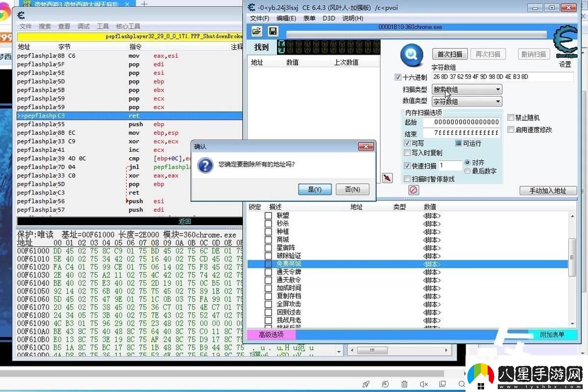Open the 数值类型 dropdown showing 字符数组
This screenshot has height=392, width=588.
pyautogui.click(x=467, y=101)
